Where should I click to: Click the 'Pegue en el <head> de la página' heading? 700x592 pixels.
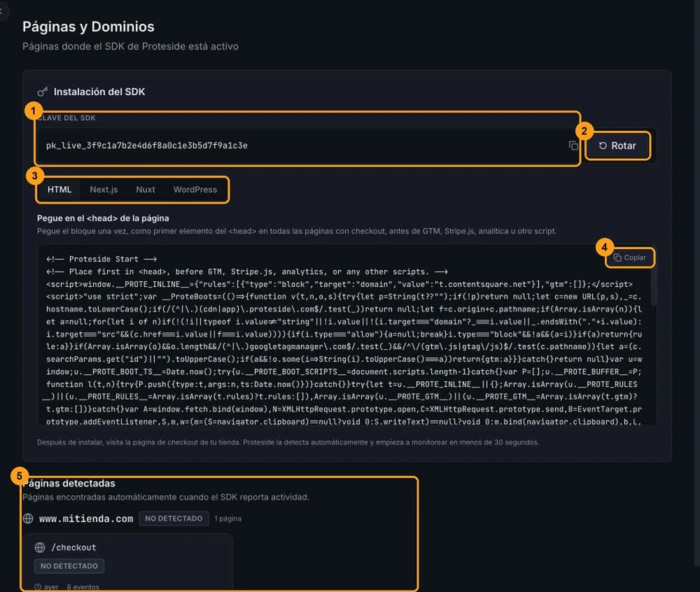(103, 218)
